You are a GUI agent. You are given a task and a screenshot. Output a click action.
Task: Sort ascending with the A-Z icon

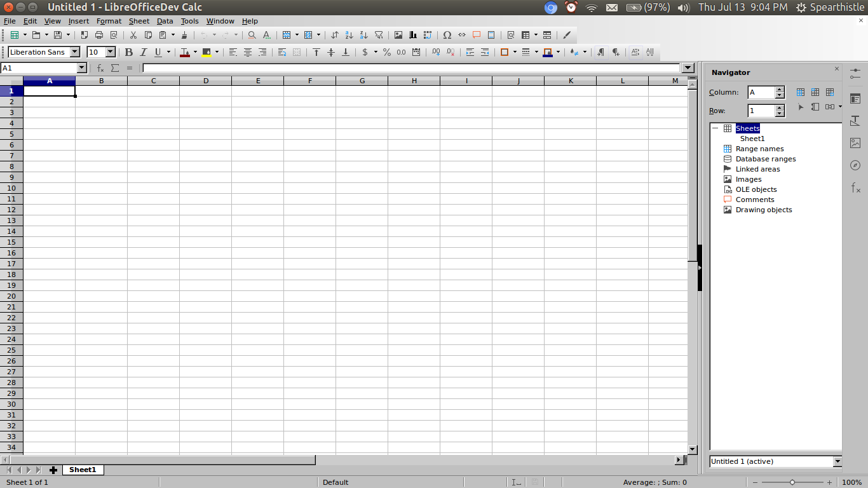point(349,35)
